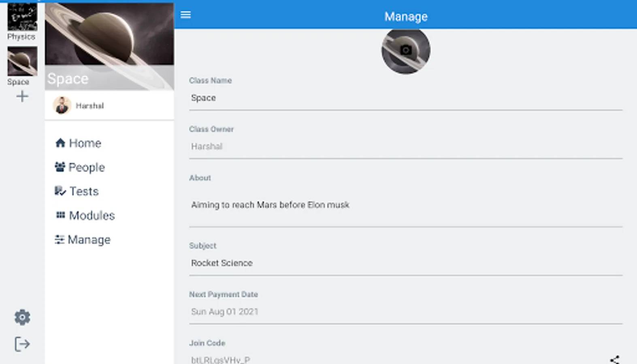The image size is (637, 364).
Task: Open Harshal's profile avatar
Action: tap(62, 106)
